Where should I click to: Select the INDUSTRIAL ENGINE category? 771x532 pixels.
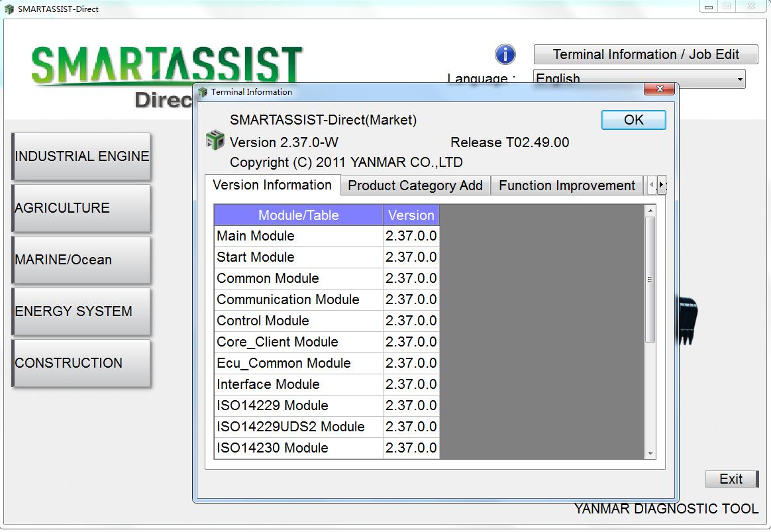pyautogui.click(x=81, y=156)
